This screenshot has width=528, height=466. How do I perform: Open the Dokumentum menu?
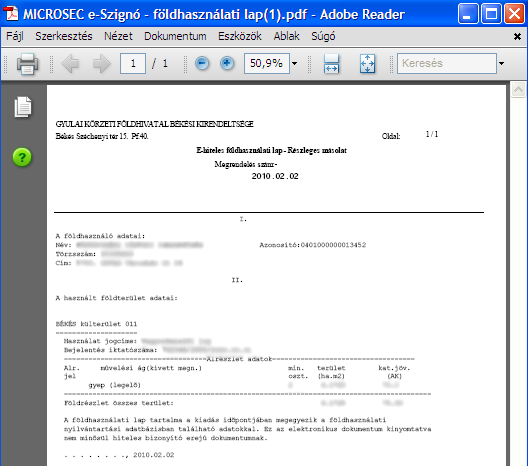pyautogui.click(x=175, y=36)
